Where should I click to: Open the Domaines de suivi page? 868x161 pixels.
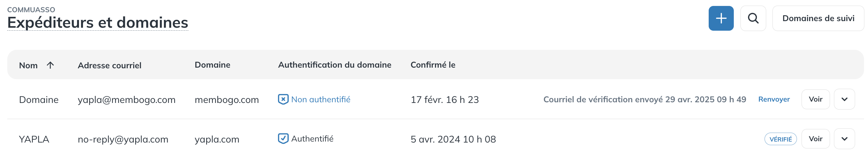[818, 18]
